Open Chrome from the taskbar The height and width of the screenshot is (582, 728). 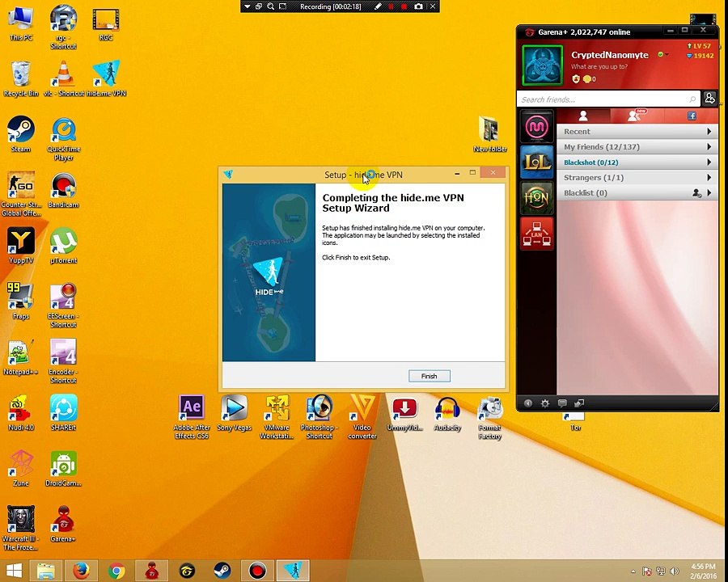(116, 571)
